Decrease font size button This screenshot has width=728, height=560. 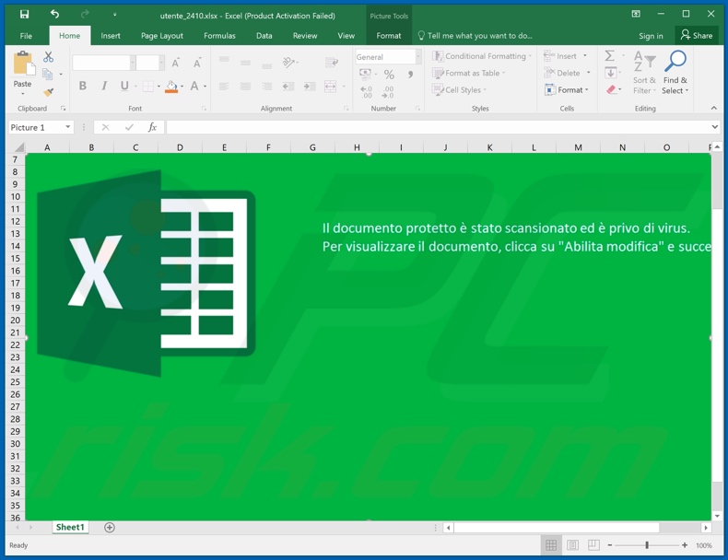click(197, 63)
